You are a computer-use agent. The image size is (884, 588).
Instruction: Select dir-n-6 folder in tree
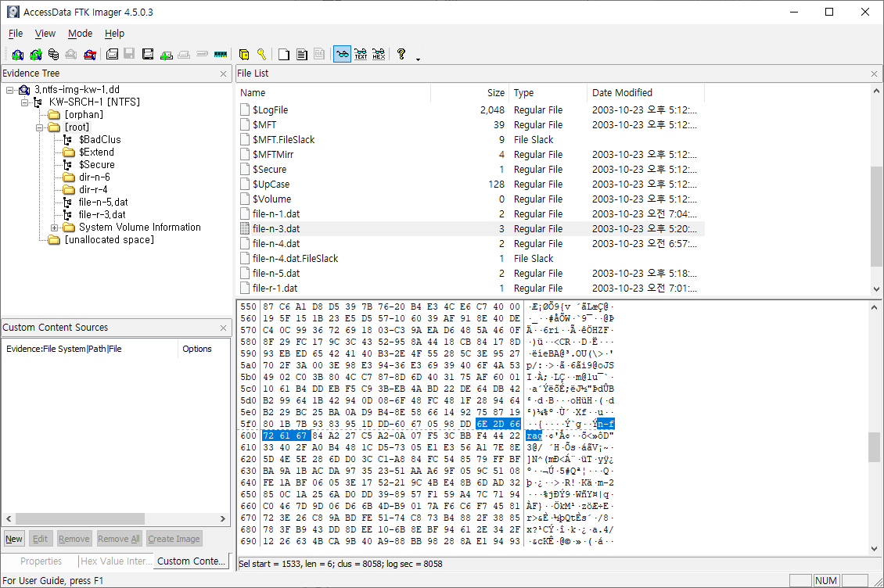95,177
